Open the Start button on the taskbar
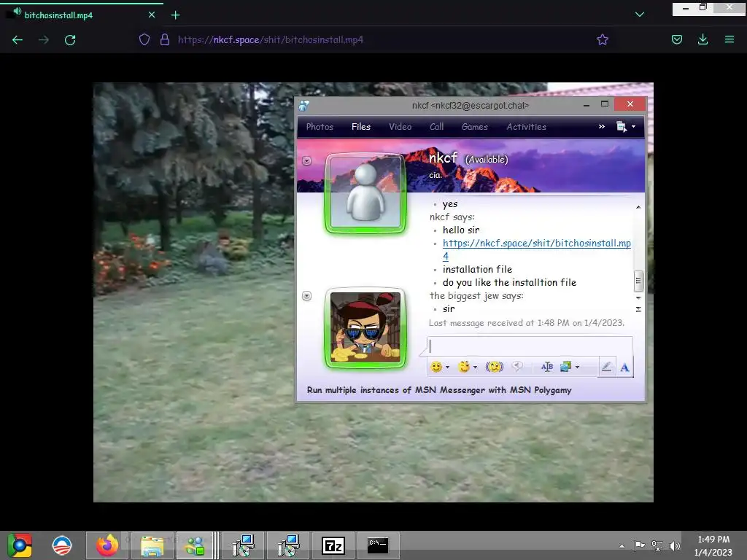Screen dimensions: 747x560 (20, 545)
